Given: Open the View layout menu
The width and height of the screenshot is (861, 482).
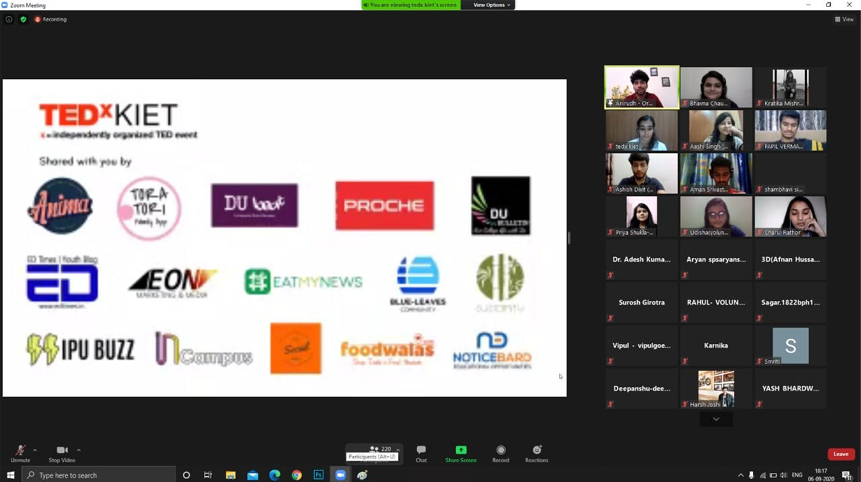Looking at the screenshot, I should click(x=844, y=19).
